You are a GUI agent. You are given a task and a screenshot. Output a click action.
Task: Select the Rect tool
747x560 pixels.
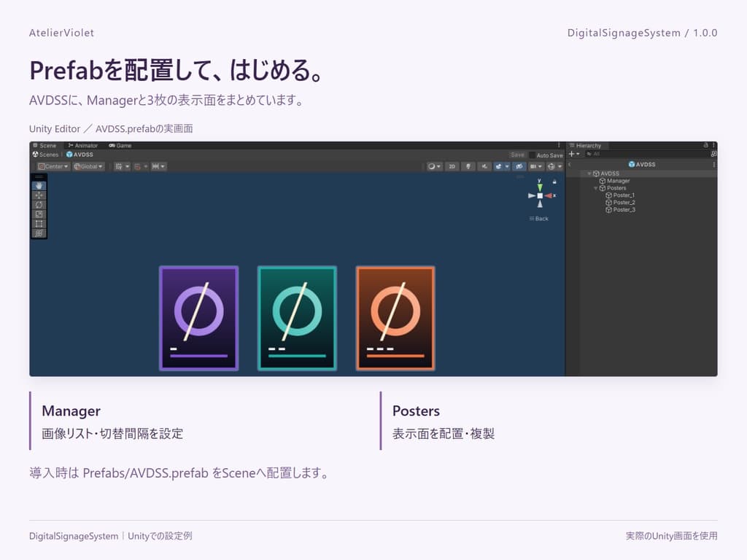(39, 224)
